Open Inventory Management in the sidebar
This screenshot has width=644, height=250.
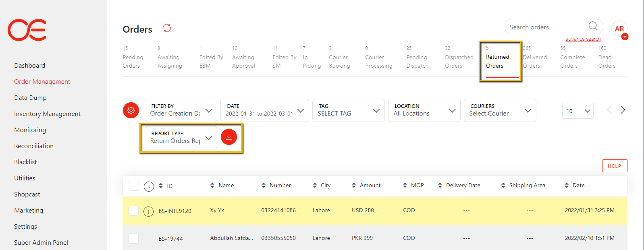(x=47, y=114)
